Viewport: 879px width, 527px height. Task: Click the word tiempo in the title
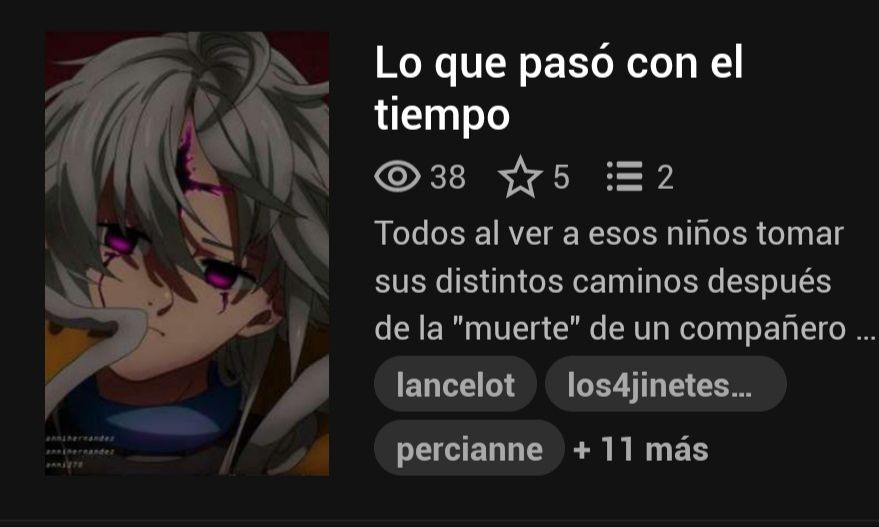coord(442,115)
